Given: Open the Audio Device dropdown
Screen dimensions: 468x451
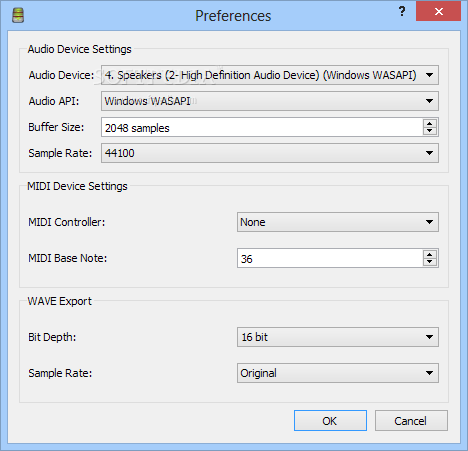Looking at the screenshot, I should (270, 75).
